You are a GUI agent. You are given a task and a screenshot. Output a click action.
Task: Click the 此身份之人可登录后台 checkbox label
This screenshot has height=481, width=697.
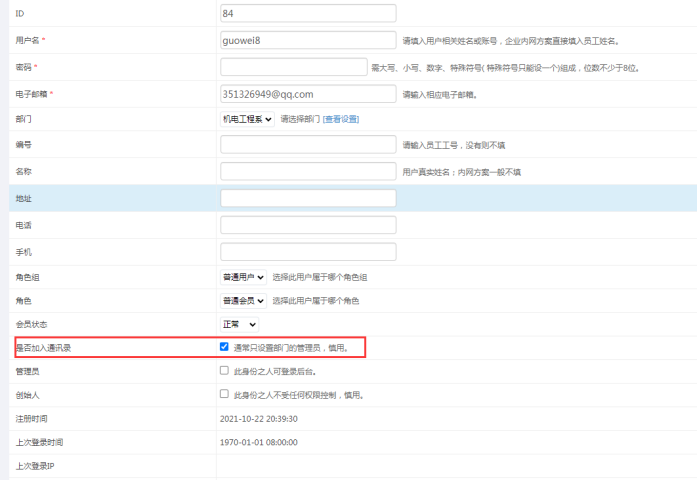(x=282, y=372)
